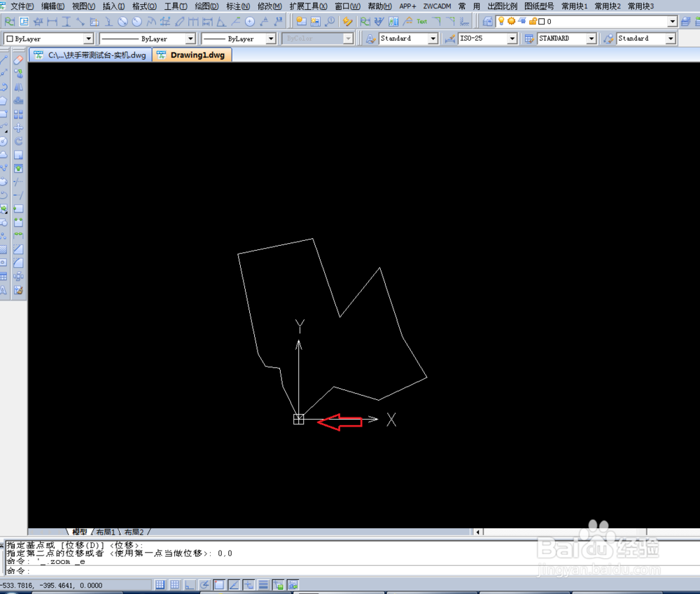The image size is (700, 594).
Task: Select the Offset tool
Action: pos(18,100)
